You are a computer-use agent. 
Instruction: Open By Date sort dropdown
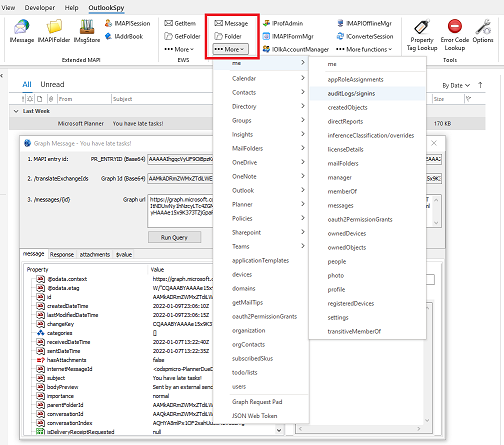point(456,86)
